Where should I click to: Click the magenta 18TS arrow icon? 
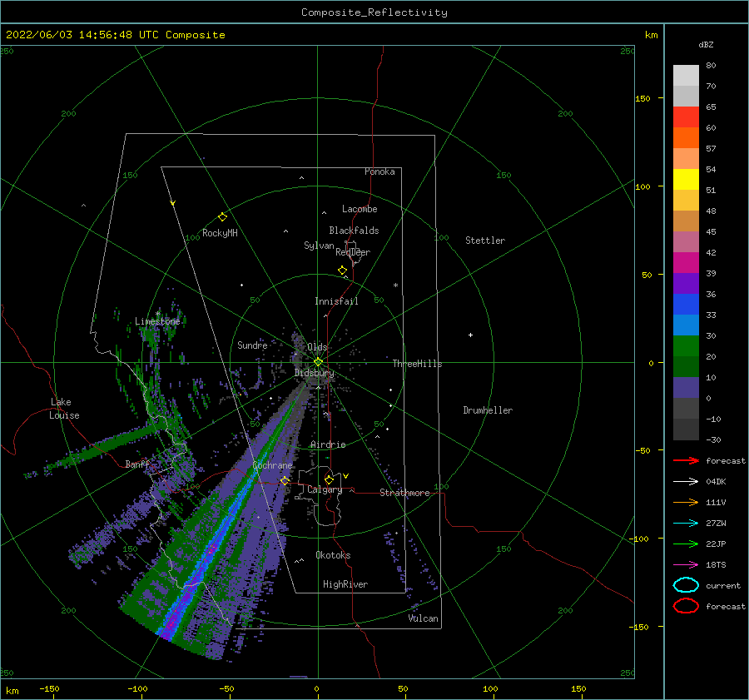tap(686, 565)
